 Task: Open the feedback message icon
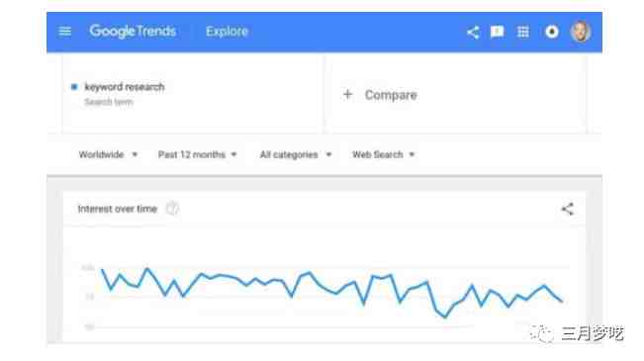[497, 32]
